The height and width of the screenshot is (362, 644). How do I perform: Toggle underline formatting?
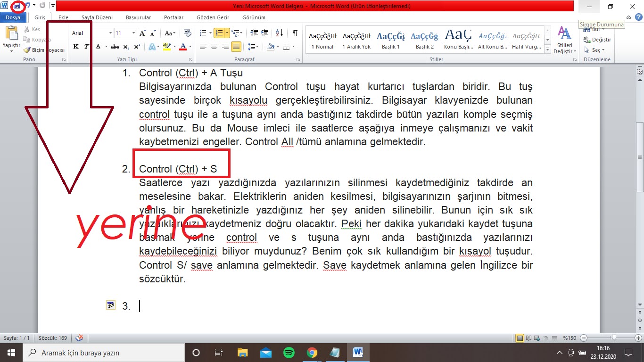[98, 47]
